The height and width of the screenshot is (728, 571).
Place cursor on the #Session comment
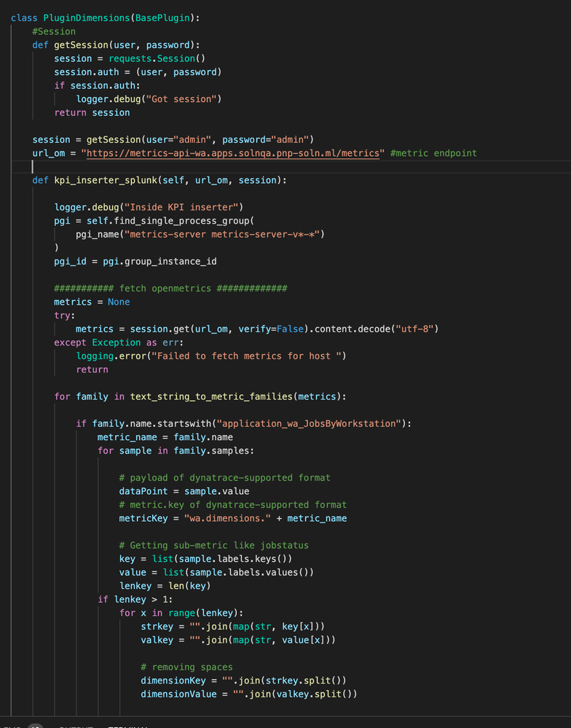click(x=54, y=31)
